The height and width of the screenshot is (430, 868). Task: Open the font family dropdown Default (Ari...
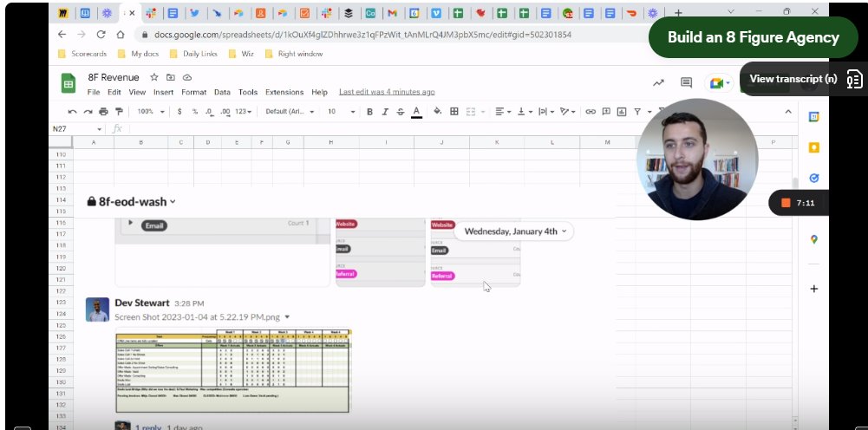290,112
